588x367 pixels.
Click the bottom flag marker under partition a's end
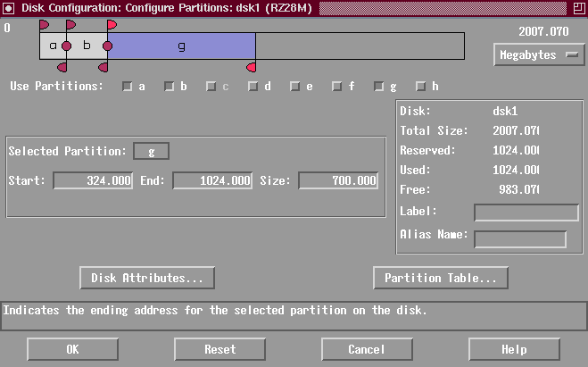point(62,67)
